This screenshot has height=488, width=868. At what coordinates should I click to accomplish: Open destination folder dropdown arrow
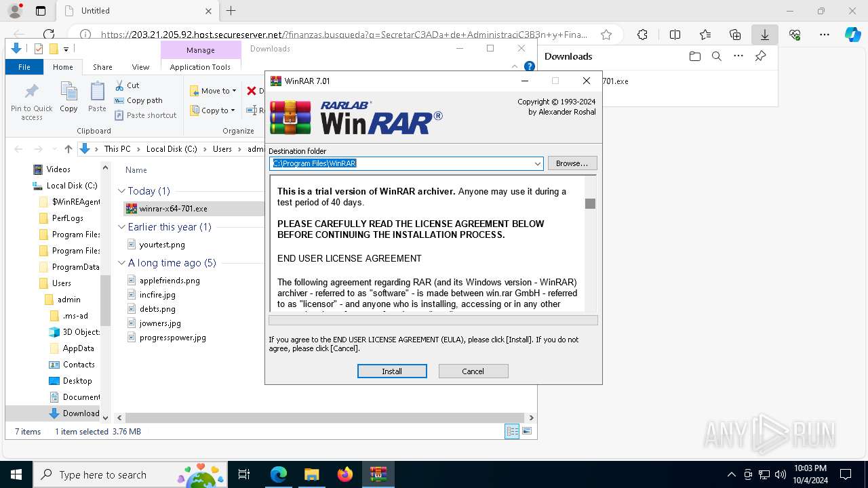click(x=537, y=163)
